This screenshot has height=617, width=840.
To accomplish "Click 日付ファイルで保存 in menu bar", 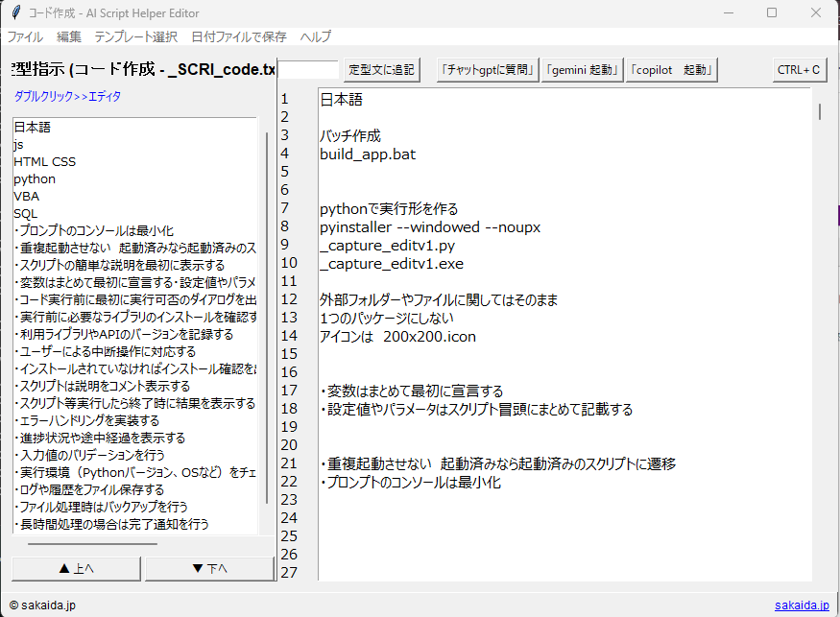I will (x=238, y=36).
